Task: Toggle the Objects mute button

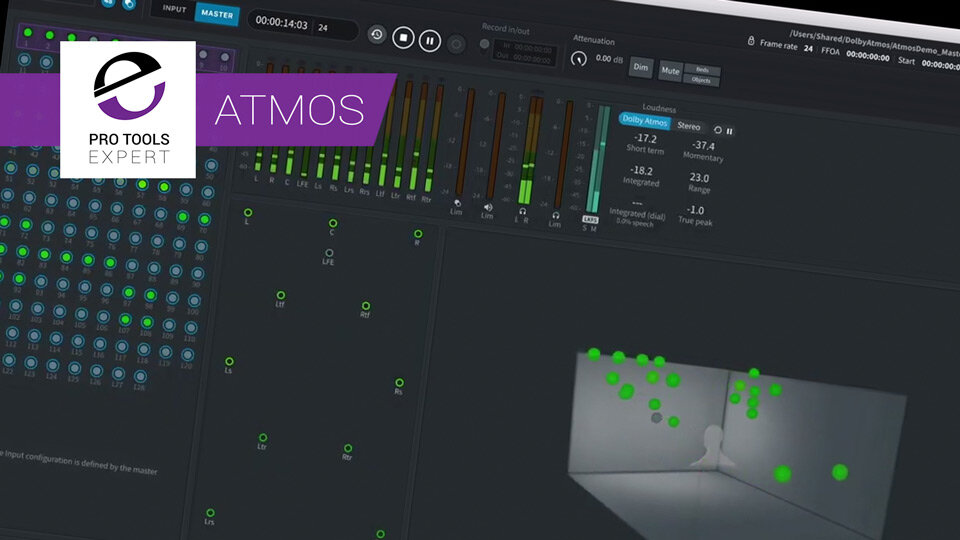Action: pos(701,80)
